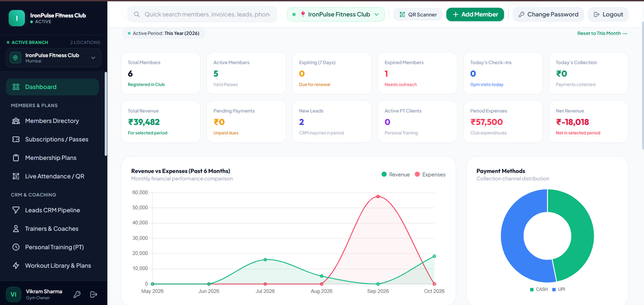Click the red pin icon in header branch selector
This screenshot has width=644, height=305.
[x=303, y=15]
